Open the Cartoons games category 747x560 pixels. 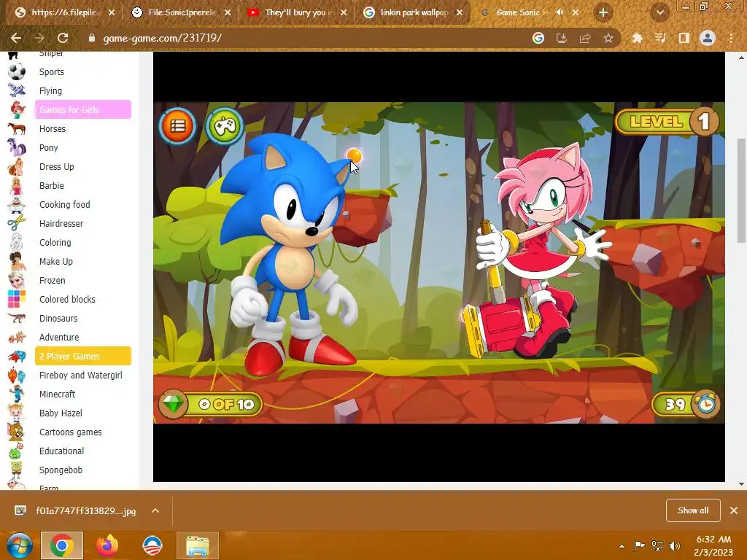71,432
